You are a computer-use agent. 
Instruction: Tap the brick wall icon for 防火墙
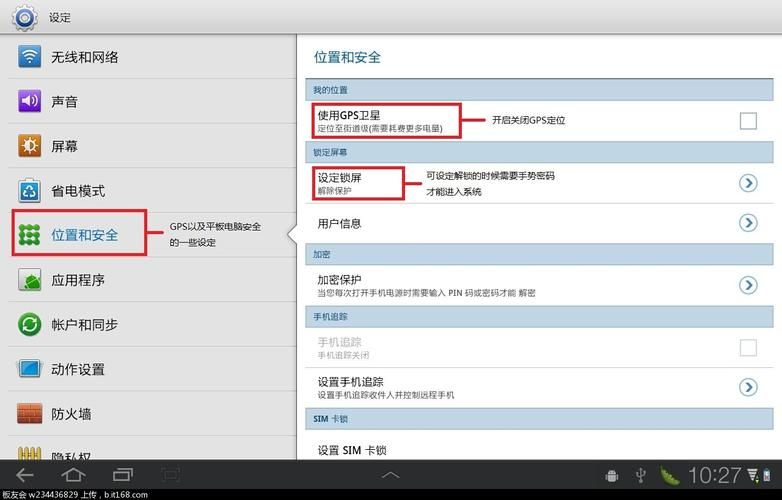click(x=30, y=413)
